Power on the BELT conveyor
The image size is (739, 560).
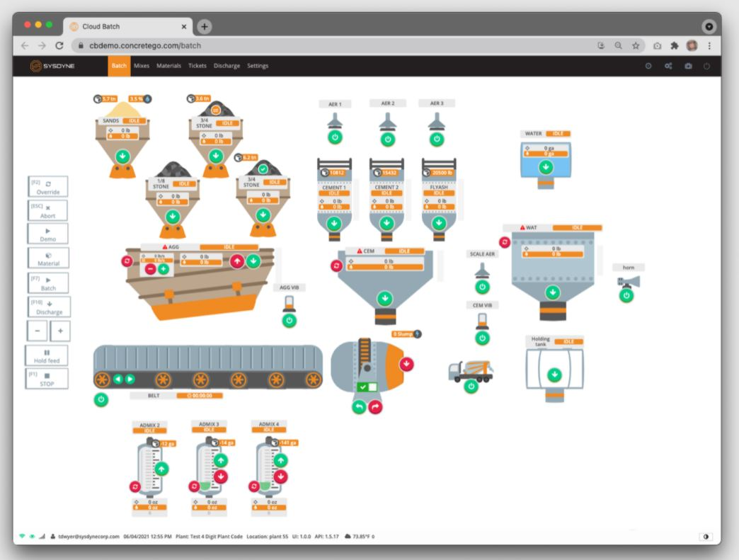(x=101, y=398)
